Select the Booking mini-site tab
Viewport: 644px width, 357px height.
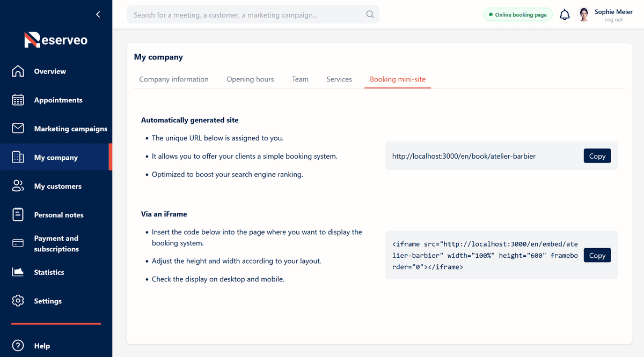pyautogui.click(x=398, y=79)
